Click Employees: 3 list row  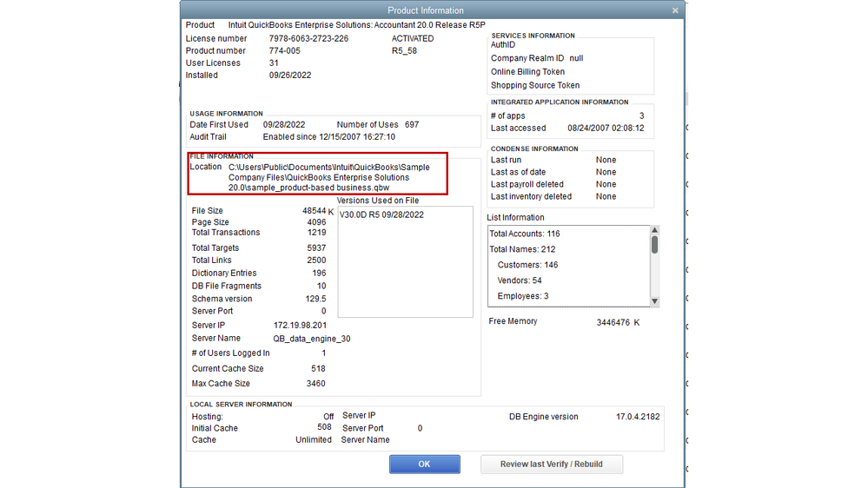[x=523, y=296]
